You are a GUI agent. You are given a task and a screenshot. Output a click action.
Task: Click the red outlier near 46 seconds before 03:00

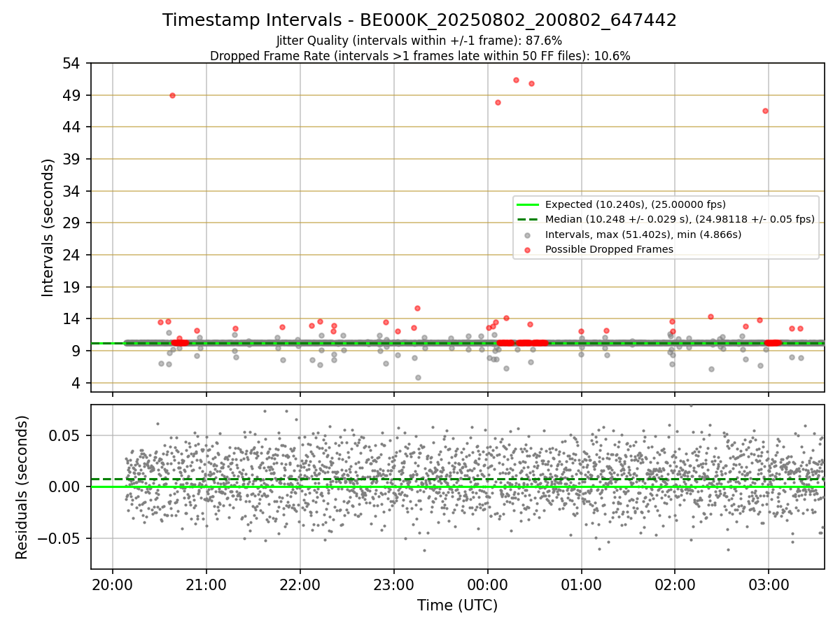click(x=765, y=111)
